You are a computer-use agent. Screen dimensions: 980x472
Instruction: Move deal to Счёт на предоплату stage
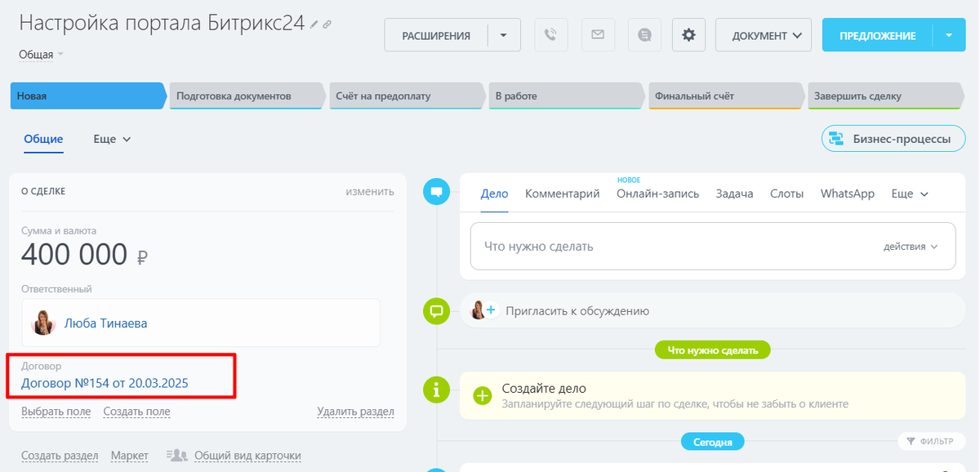tap(408, 96)
